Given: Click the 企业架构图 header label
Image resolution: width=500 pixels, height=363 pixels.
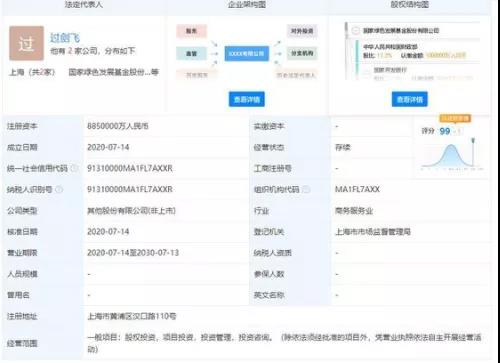Looking at the screenshot, I should pyautogui.click(x=247, y=4).
